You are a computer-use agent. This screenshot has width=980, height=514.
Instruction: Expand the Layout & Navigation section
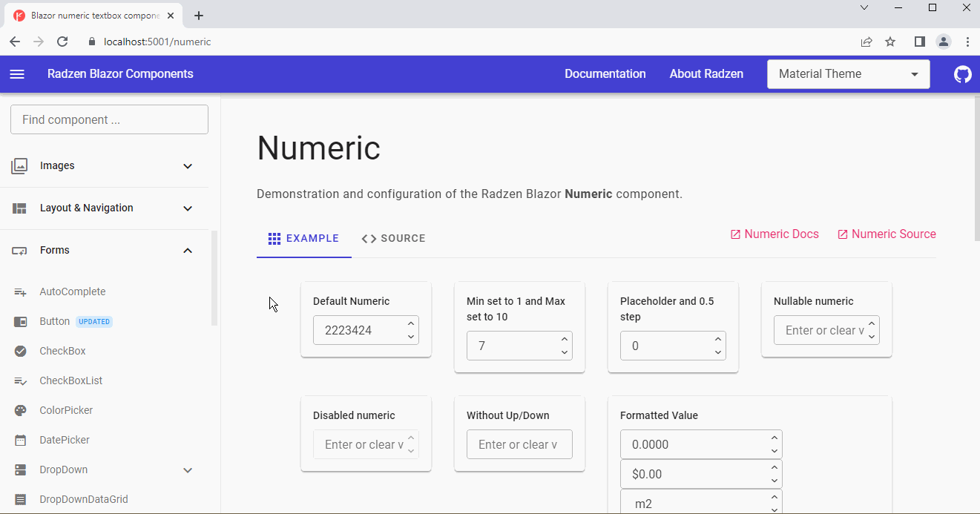click(x=188, y=208)
